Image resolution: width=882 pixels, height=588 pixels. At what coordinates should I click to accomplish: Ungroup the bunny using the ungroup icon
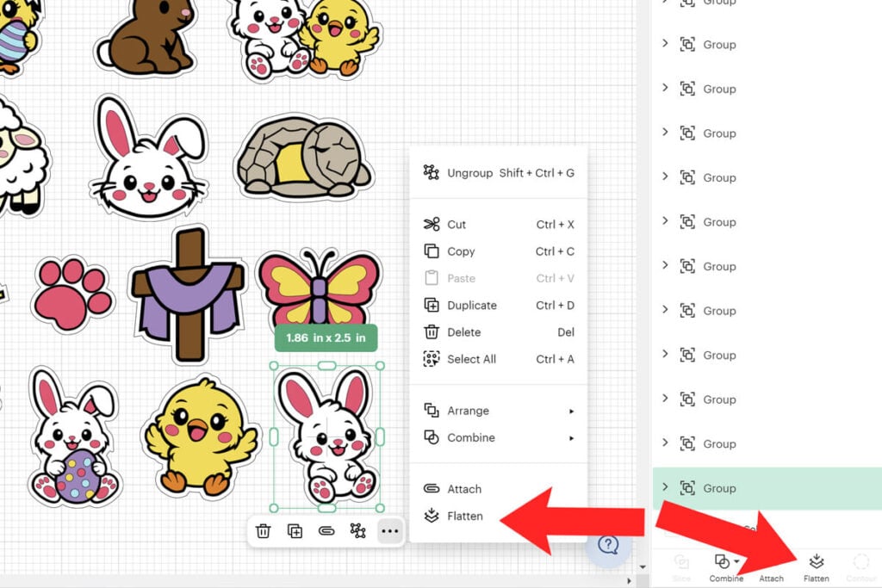359,532
